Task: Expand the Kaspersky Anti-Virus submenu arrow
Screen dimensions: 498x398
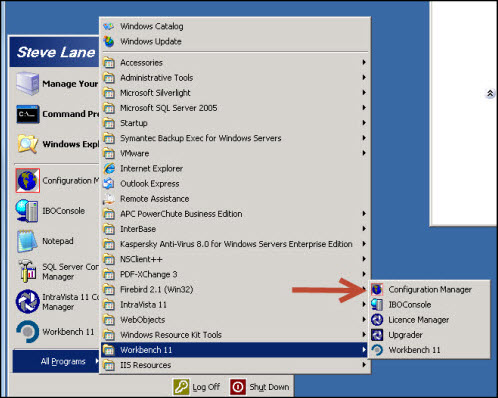Action: [x=364, y=244]
